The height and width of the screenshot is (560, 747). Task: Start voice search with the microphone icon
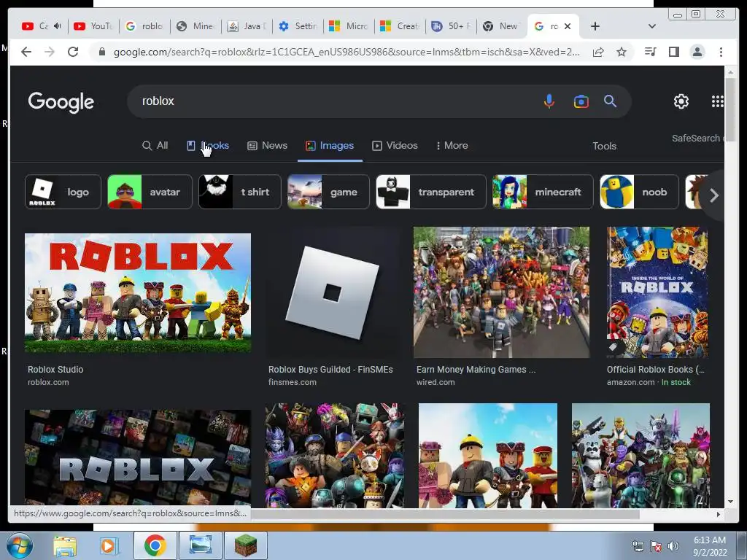point(549,101)
